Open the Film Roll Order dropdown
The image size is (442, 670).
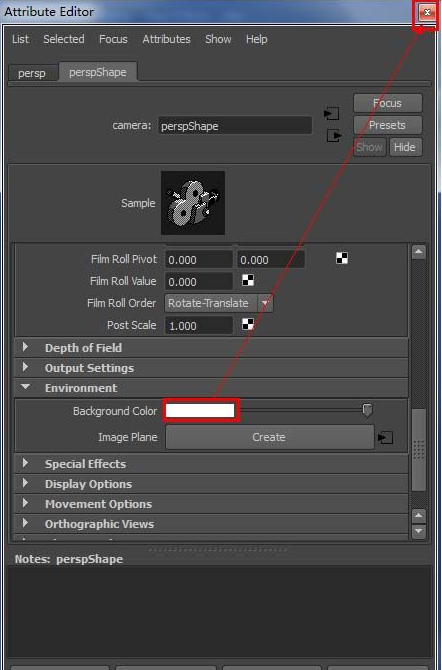219,303
